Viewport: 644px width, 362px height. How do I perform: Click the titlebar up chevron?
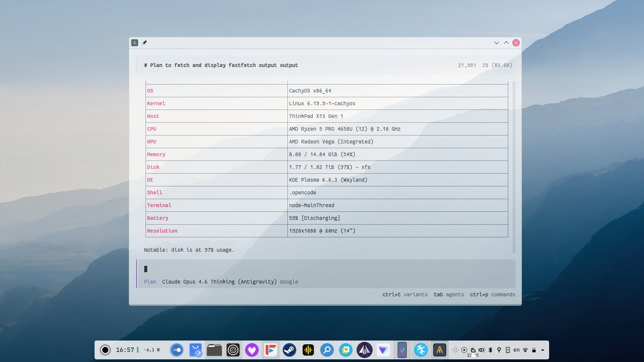[x=506, y=43]
